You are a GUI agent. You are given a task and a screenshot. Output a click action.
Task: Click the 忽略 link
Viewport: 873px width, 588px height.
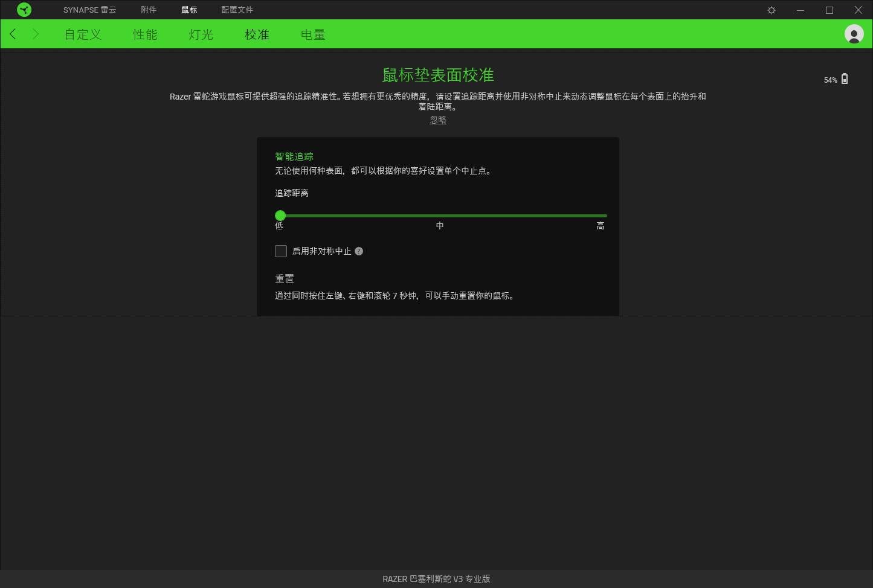pyautogui.click(x=437, y=120)
